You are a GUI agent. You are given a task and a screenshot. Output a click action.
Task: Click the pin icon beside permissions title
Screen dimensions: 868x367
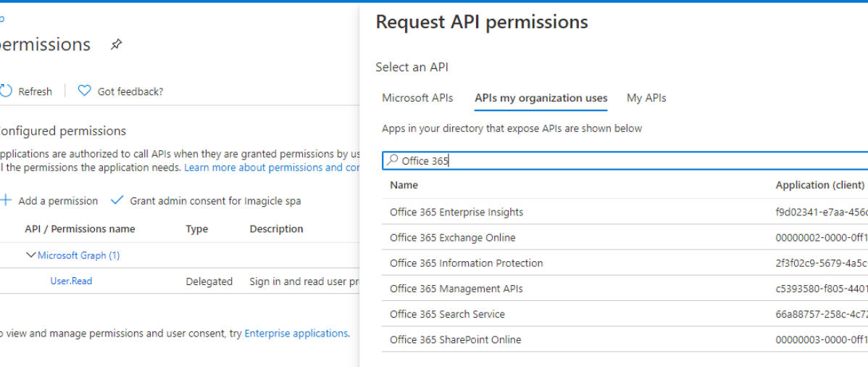(116, 45)
